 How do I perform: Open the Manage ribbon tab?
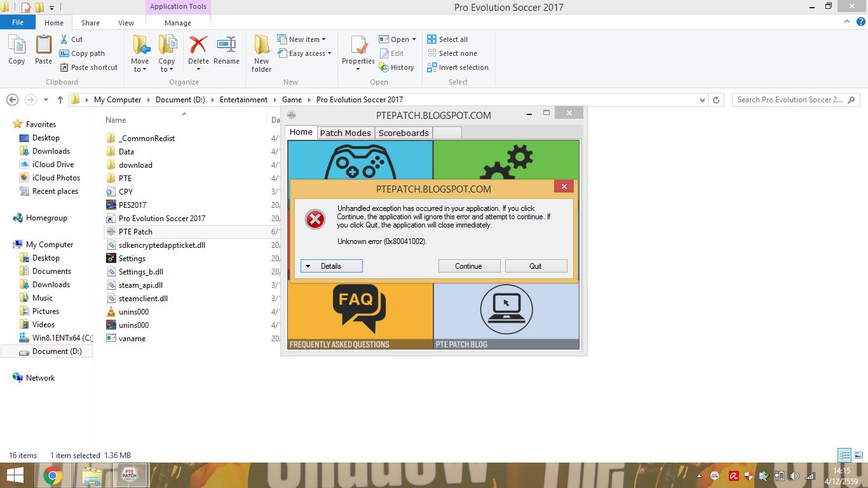coord(178,23)
